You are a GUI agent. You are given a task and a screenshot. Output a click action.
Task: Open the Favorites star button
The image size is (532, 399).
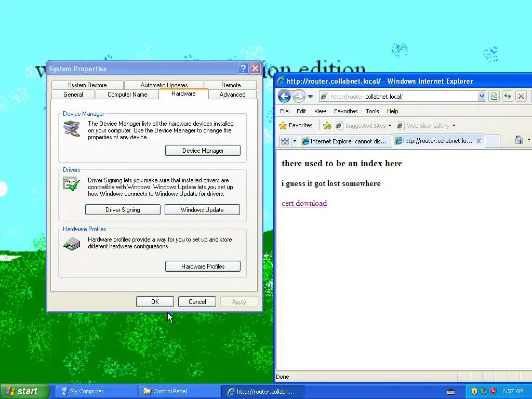[296, 126]
